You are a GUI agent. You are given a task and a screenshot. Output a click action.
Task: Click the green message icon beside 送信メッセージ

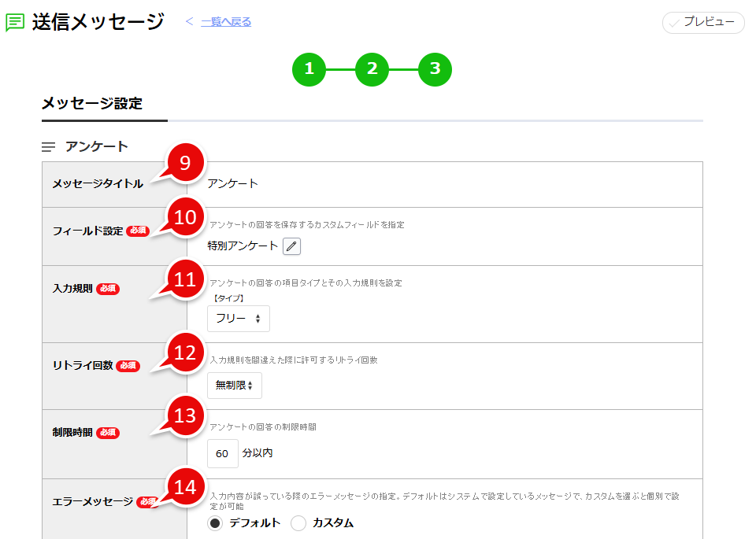tap(15, 23)
